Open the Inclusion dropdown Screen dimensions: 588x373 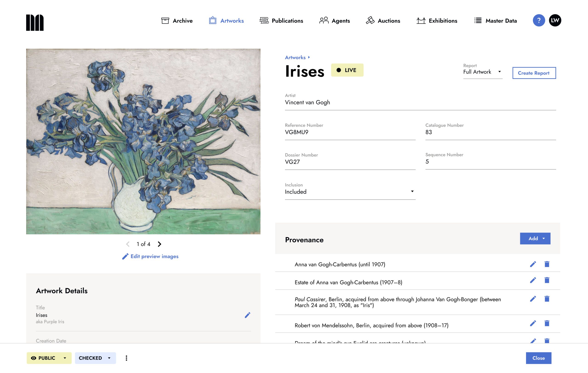point(350,191)
